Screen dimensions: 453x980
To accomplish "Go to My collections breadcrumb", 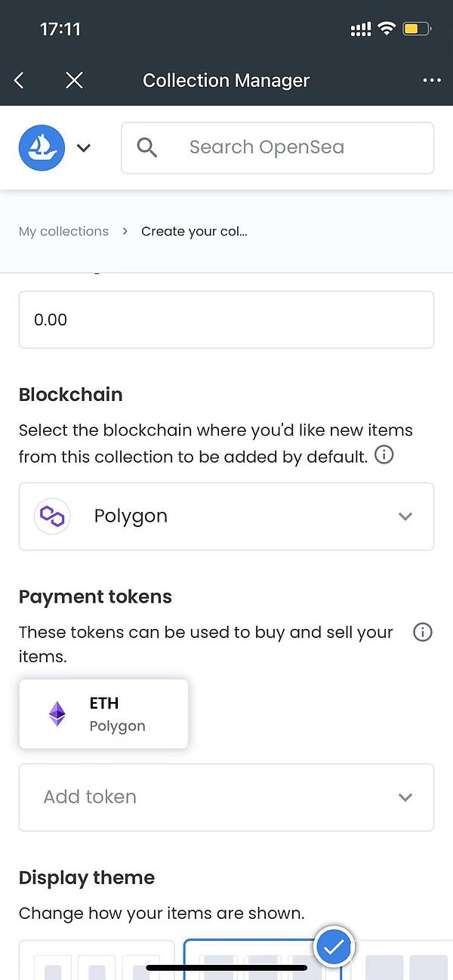I will (x=63, y=231).
